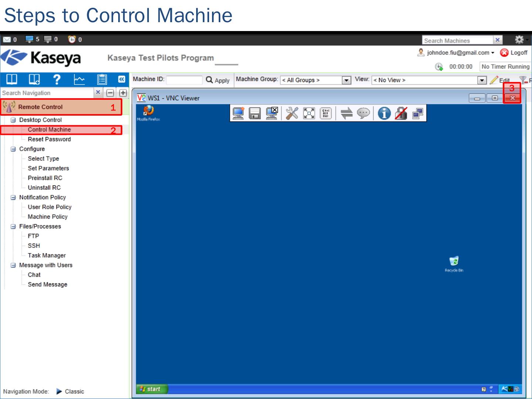Click the crossed-out padlock icon in VNC toolbar
Screen dimensions: 532x399
pos(401,113)
